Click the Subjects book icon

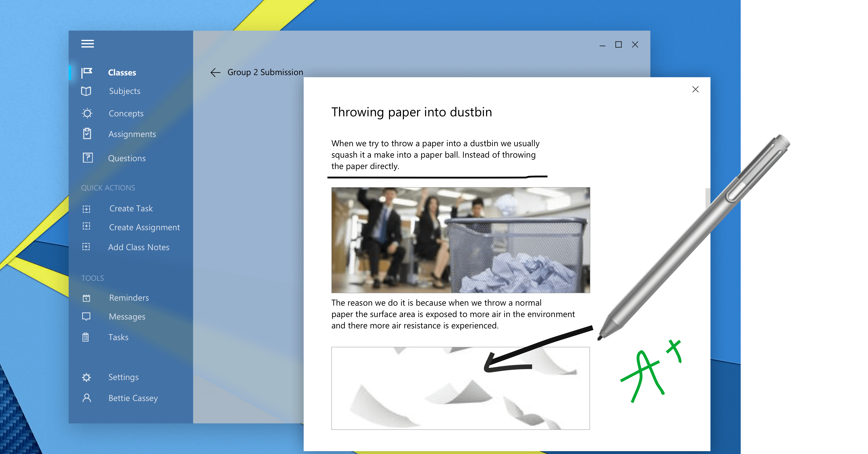tap(86, 91)
